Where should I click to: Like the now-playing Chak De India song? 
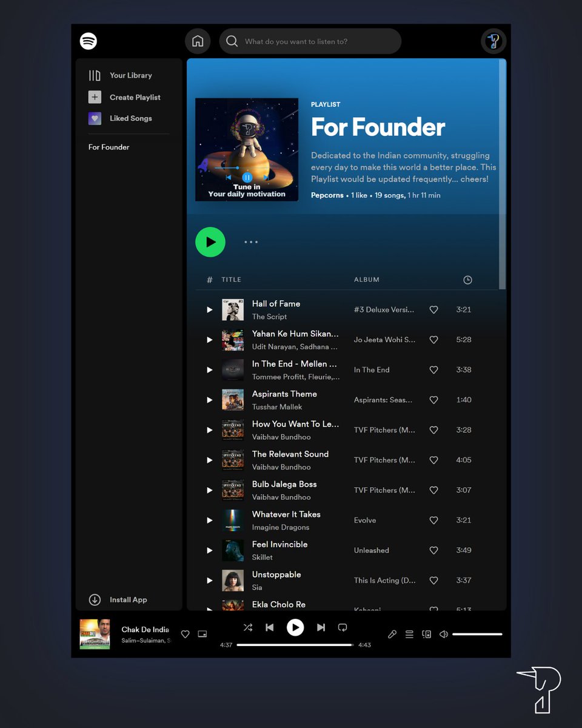coord(186,634)
